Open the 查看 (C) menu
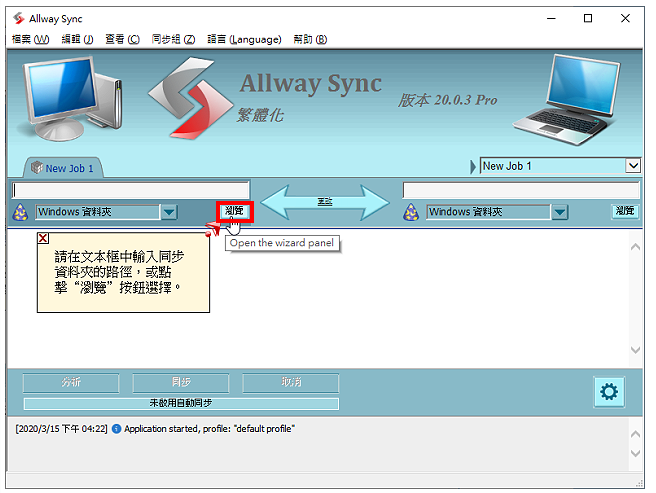The width and height of the screenshot is (656, 493). pyautogui.click(x=122, y=39)
